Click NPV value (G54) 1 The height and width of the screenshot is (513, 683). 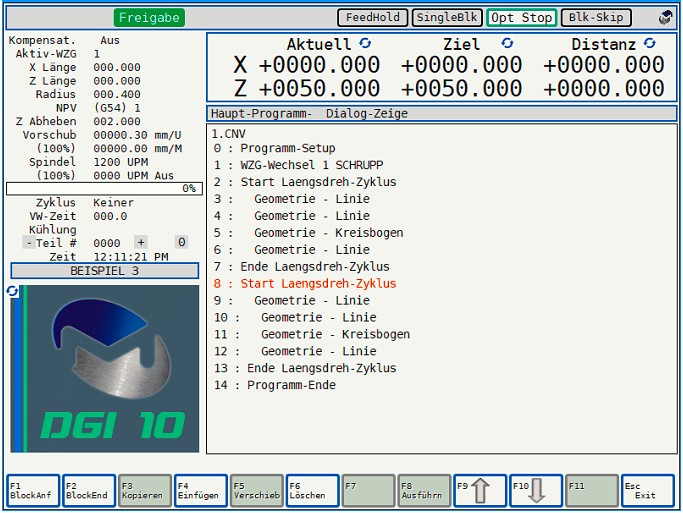pyautogui.click(x=117, y=108)
